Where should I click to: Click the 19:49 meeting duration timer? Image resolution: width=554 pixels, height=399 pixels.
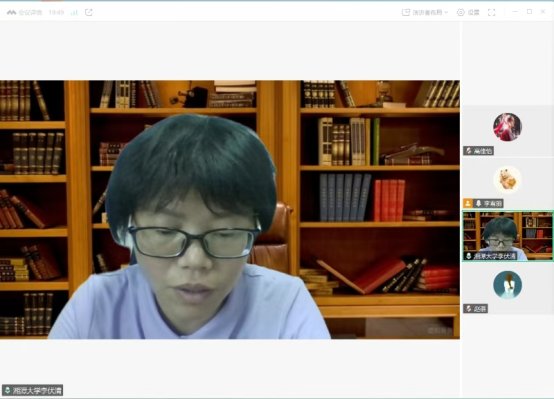(x=56, y=12)
